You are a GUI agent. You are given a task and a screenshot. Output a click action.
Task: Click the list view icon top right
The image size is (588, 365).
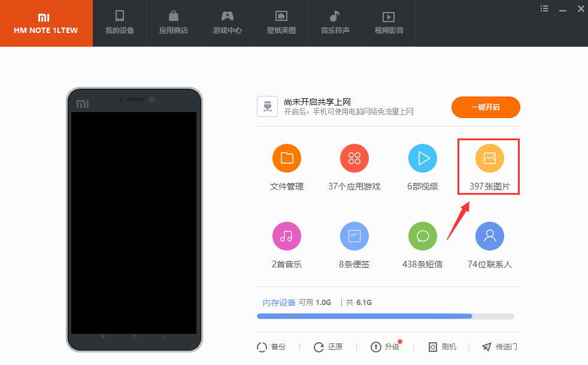(x=544, y=8)
